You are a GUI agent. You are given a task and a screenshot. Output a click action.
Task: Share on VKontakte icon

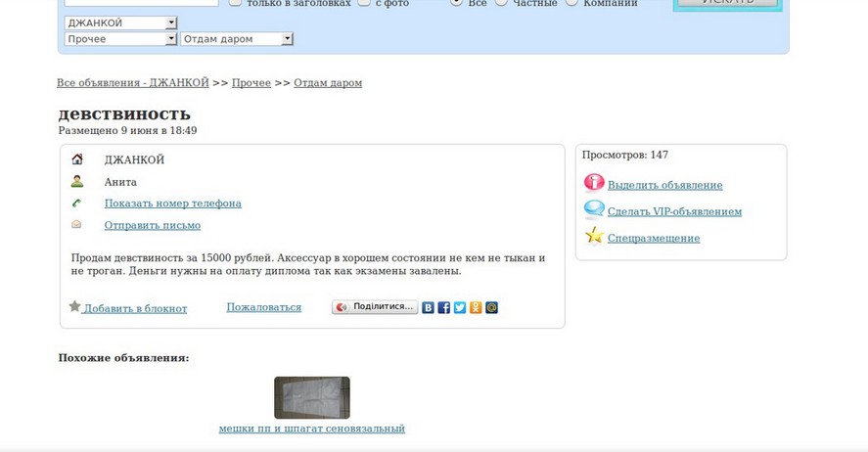tap(428, 307)
